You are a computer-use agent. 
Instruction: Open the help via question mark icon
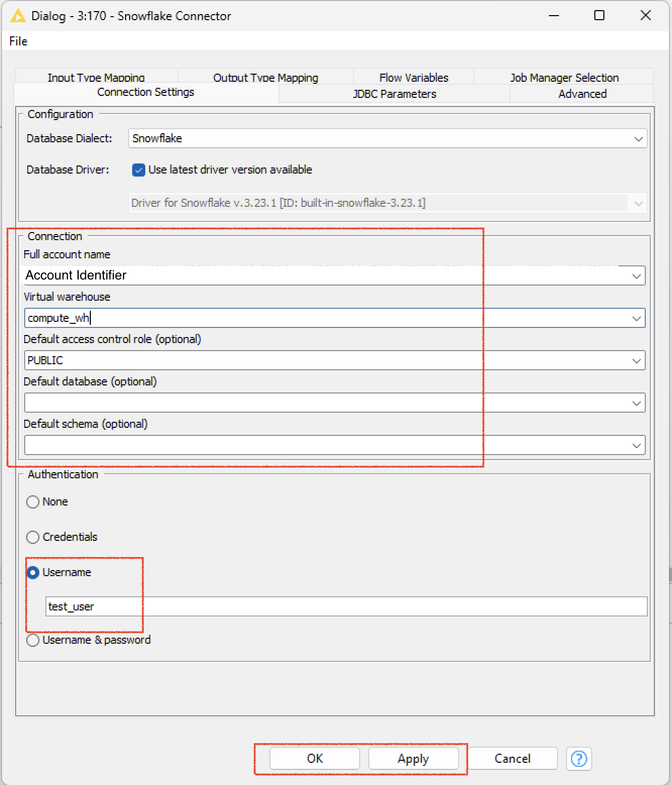579,759
